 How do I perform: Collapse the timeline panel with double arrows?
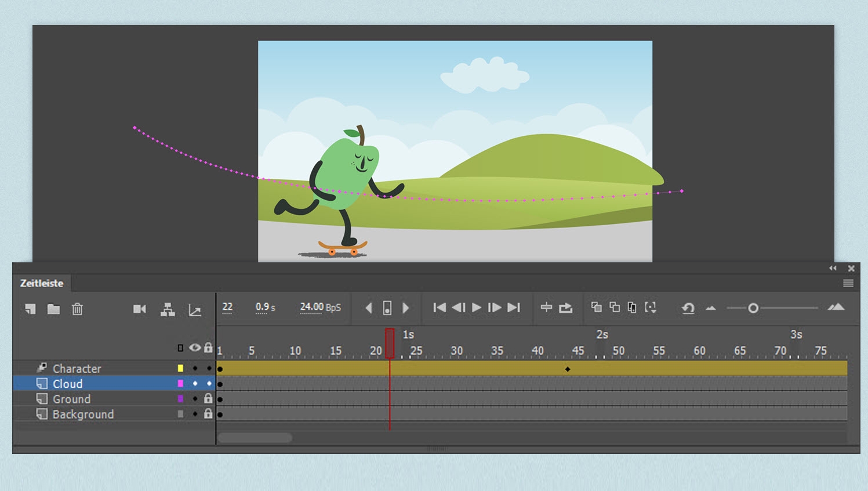[833, 268]
